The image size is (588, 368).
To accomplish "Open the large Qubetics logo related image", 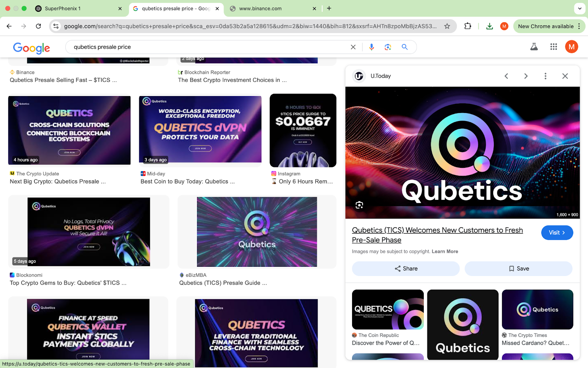I will click(x=463, y=325).
